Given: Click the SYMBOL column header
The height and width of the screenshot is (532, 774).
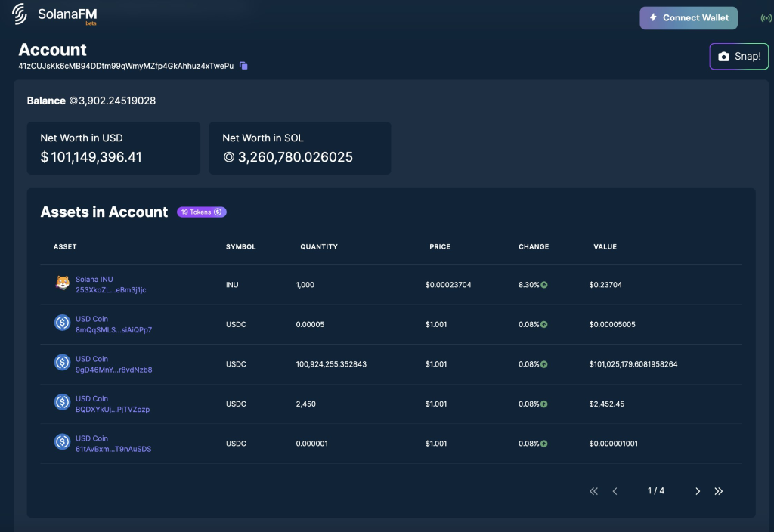Looking at the screenshot, I should click(241, 247).
